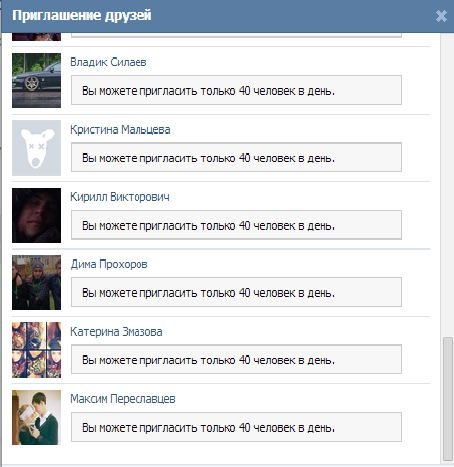Viewport: 454px width, 467px height.
Task: Click the friends list scrollbar thumb
Action: click(x=448, y=399)
